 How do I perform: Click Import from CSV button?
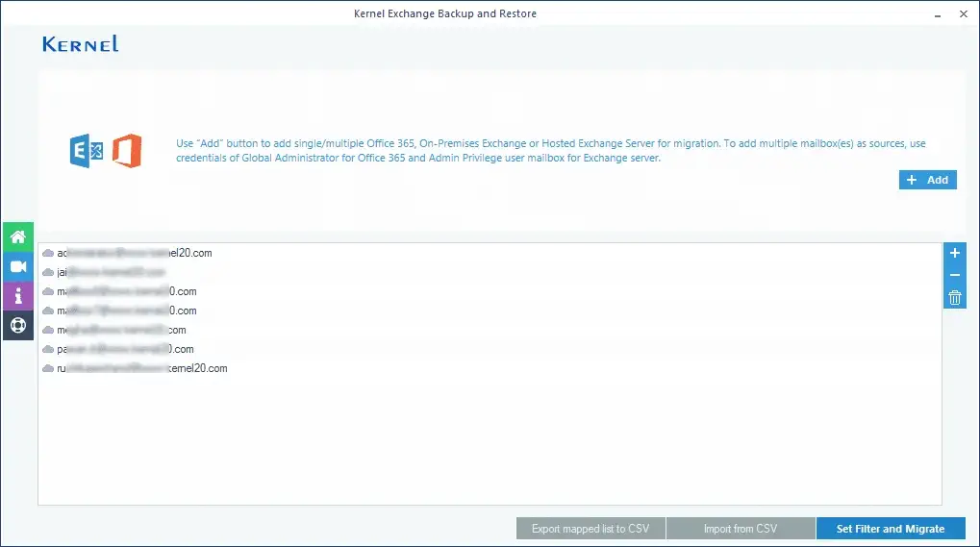(740, 529)
